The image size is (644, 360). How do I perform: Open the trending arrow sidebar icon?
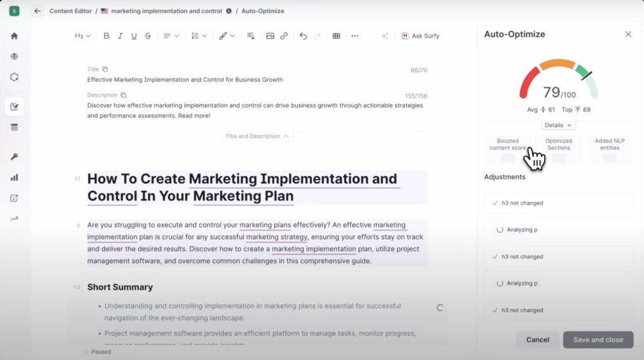(14, 219)
